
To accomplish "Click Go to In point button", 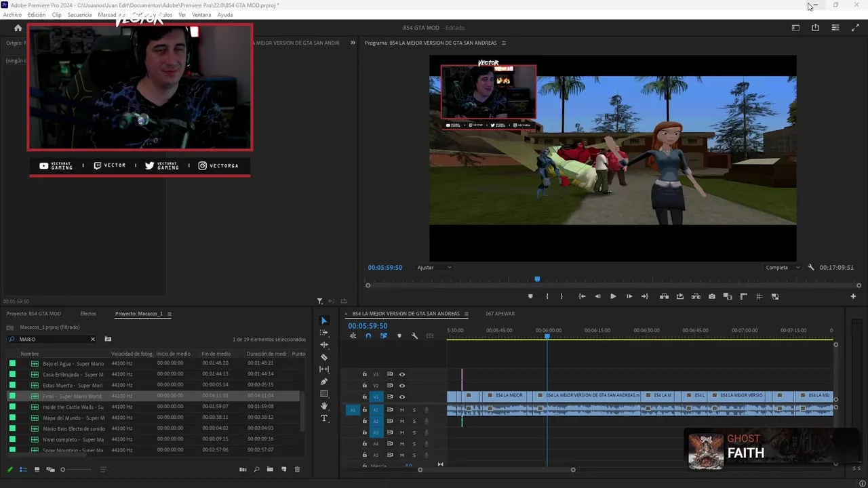I will click(582, 296).
